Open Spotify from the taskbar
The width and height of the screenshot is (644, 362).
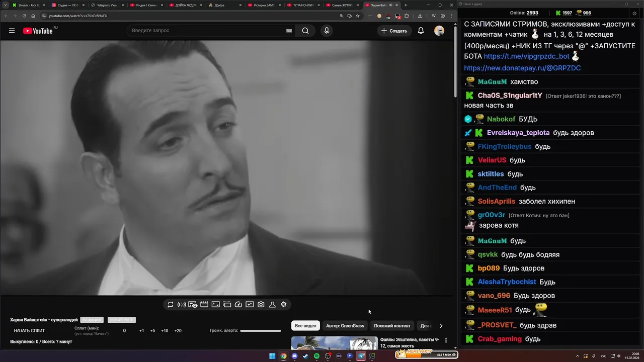point(316,356)
